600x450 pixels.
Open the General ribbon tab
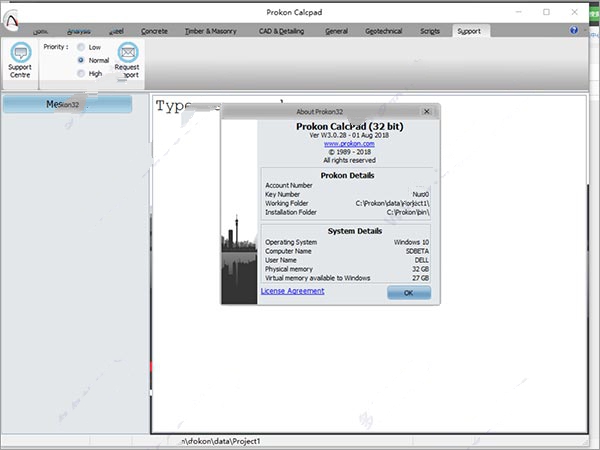coord(337,31)
